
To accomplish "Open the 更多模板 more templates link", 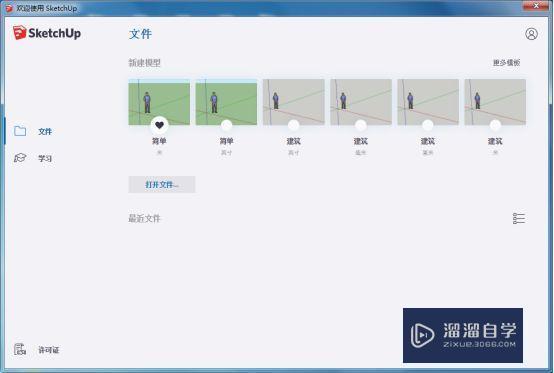I will coord(506,63).
